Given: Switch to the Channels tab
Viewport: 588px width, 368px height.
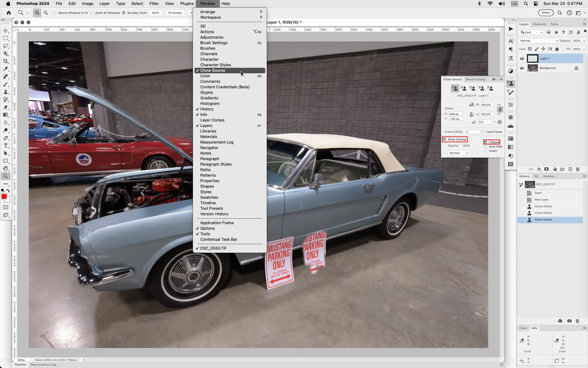Looking at the screenshot, I should [x=539, y=24].
